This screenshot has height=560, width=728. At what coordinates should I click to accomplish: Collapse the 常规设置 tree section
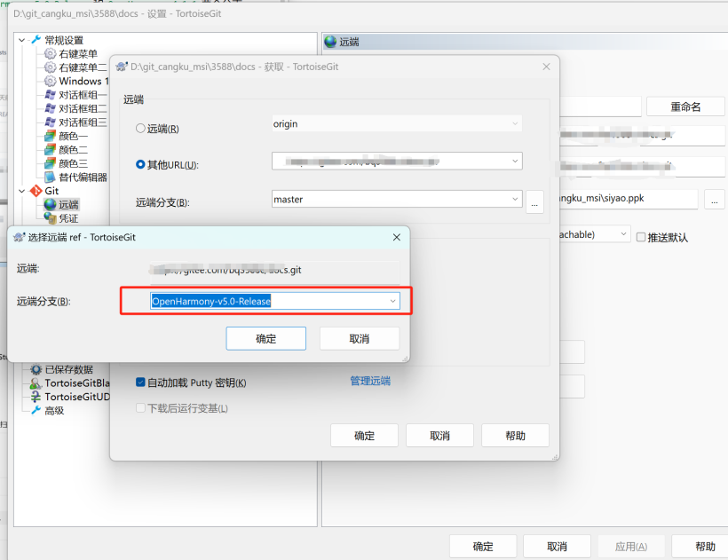[x=22, y=40]
